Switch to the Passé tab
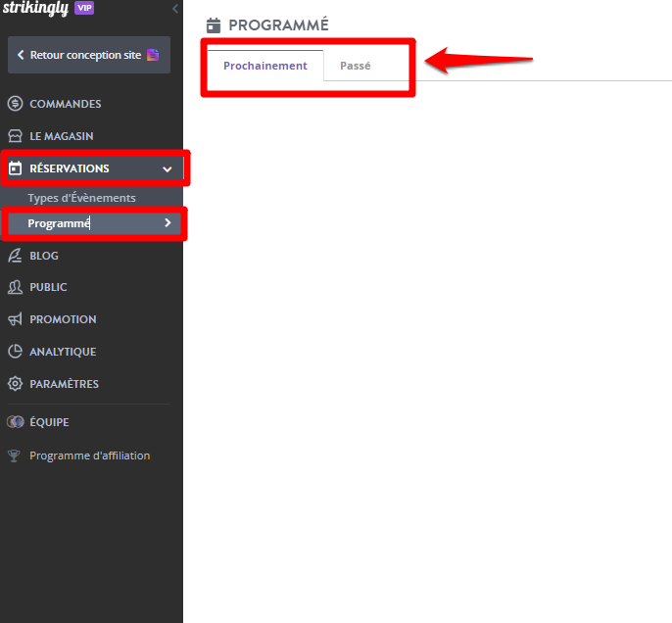Viewport: 672px width, 623px height. point(356,66)
